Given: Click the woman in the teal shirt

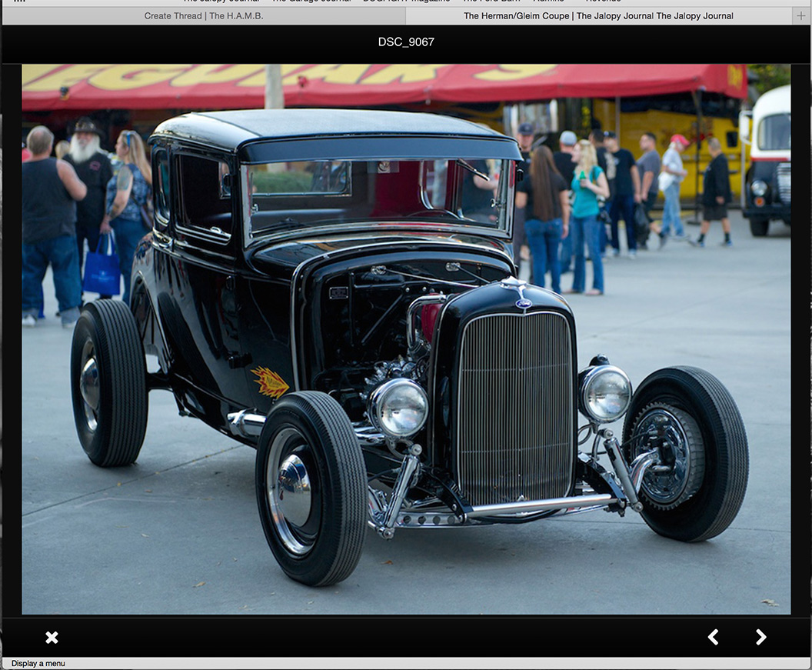Looking at the screenshot, I should click(587, 215).
